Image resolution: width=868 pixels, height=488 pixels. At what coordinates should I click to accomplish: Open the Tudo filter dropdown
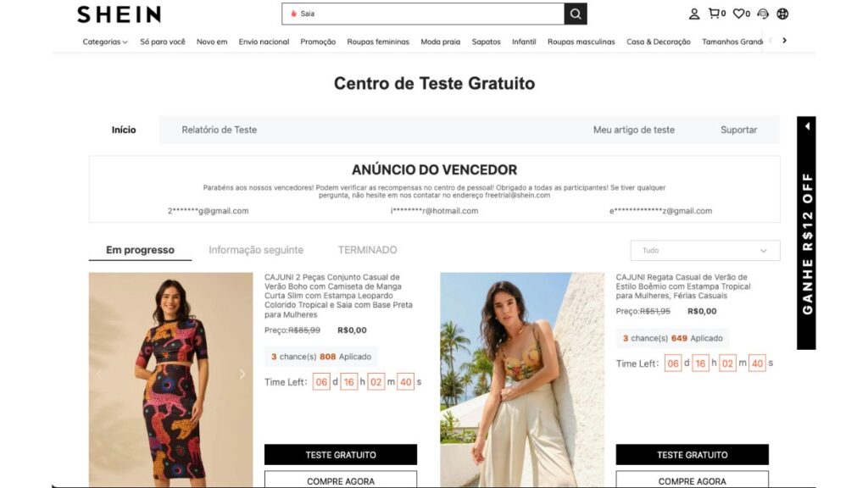tap(704, 251)
